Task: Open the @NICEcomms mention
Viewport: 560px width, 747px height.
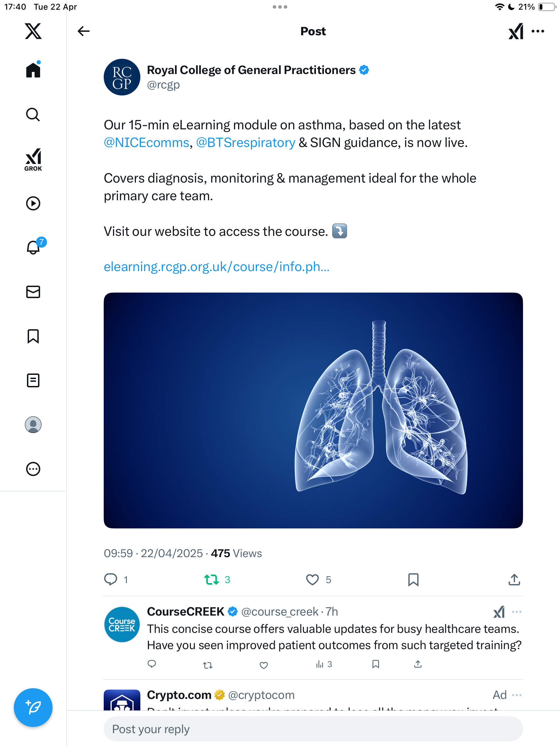Action: pyautogui.click(x=147, y=142)
